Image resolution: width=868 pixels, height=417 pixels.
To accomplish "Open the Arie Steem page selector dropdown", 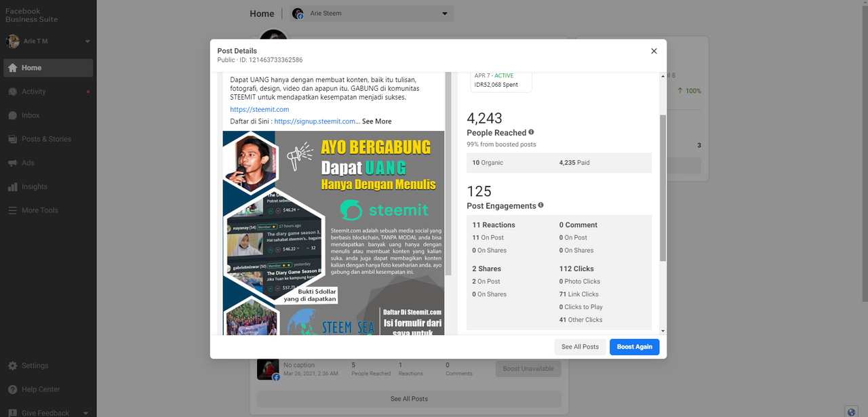I will (372, 14).
